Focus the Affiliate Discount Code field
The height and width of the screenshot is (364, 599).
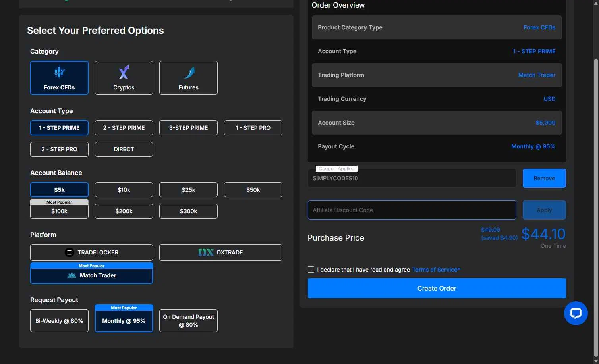[x=412, y=210]
